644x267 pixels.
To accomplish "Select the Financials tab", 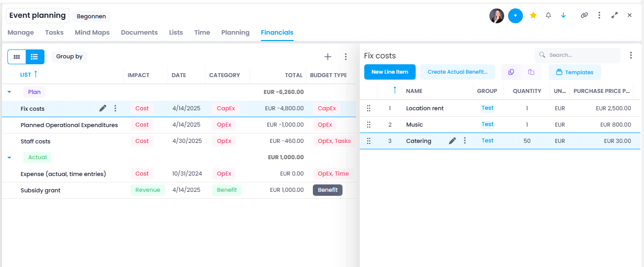I will pyautogui.click(x=277, y=32).
